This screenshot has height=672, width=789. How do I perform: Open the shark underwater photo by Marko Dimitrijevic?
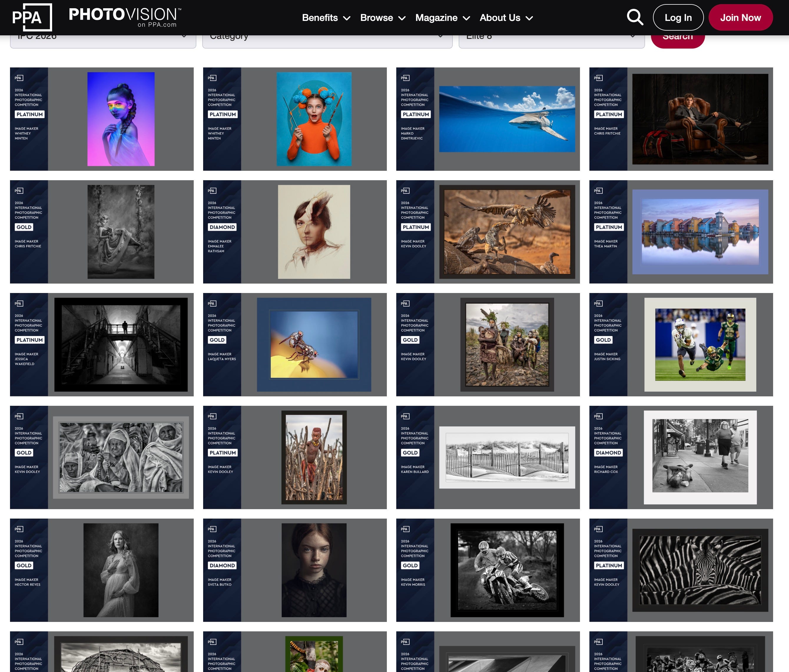click(507, 119)
